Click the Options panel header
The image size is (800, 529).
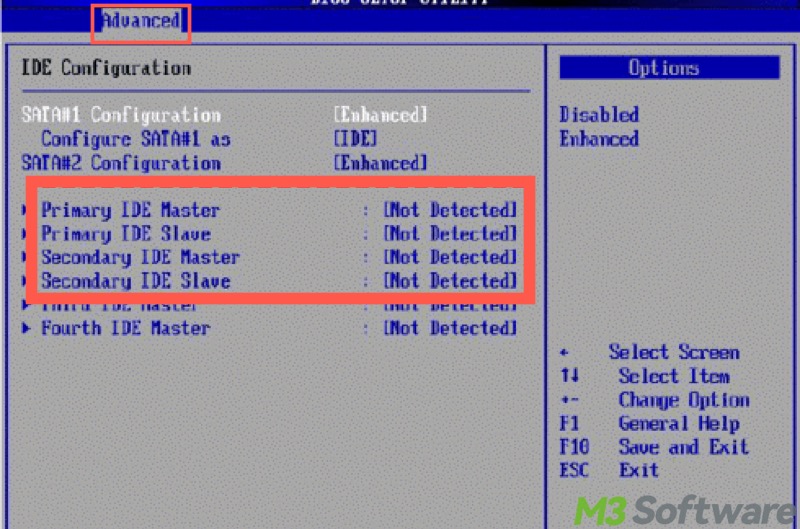pos(669,68)
